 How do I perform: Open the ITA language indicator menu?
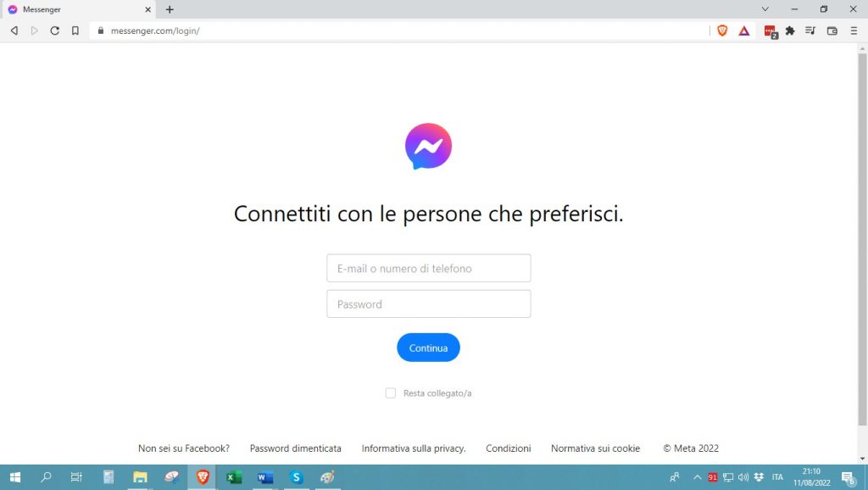pos(778,477)
